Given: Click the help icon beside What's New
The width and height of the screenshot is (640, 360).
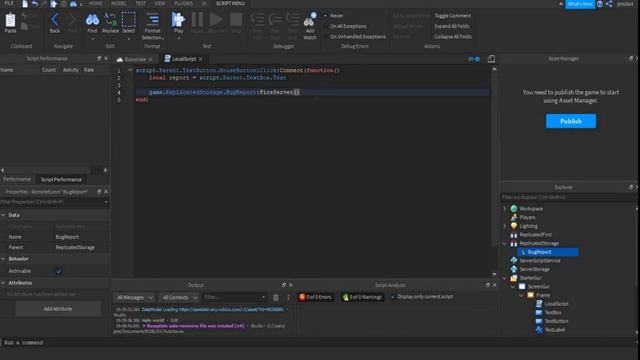Looking at the screenshot, I should point(600,4).
